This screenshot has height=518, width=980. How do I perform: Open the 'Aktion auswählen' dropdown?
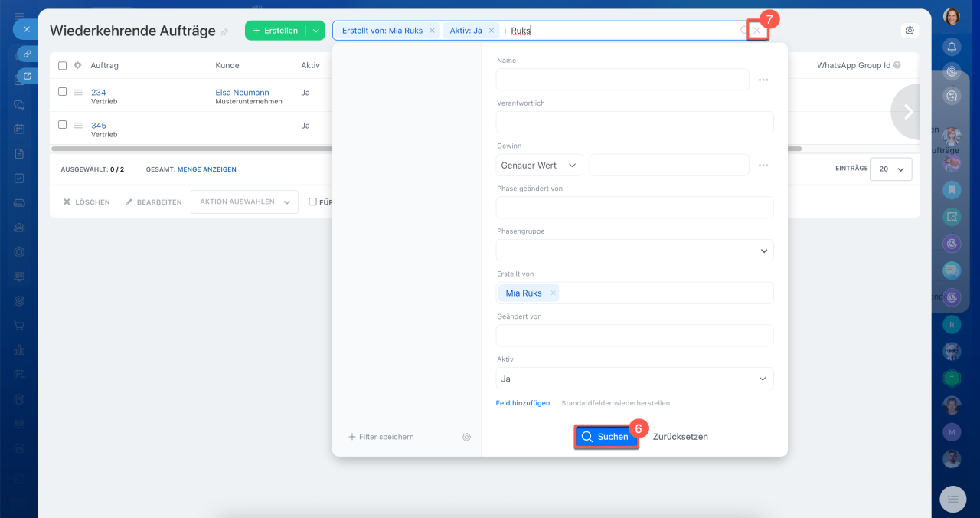click(244, 202)
